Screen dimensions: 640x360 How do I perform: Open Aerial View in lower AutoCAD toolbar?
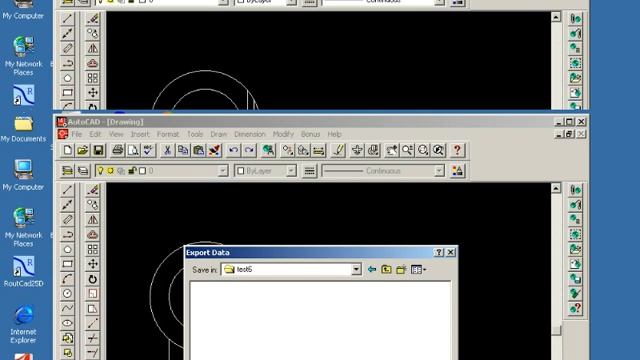tap(373, 150)
